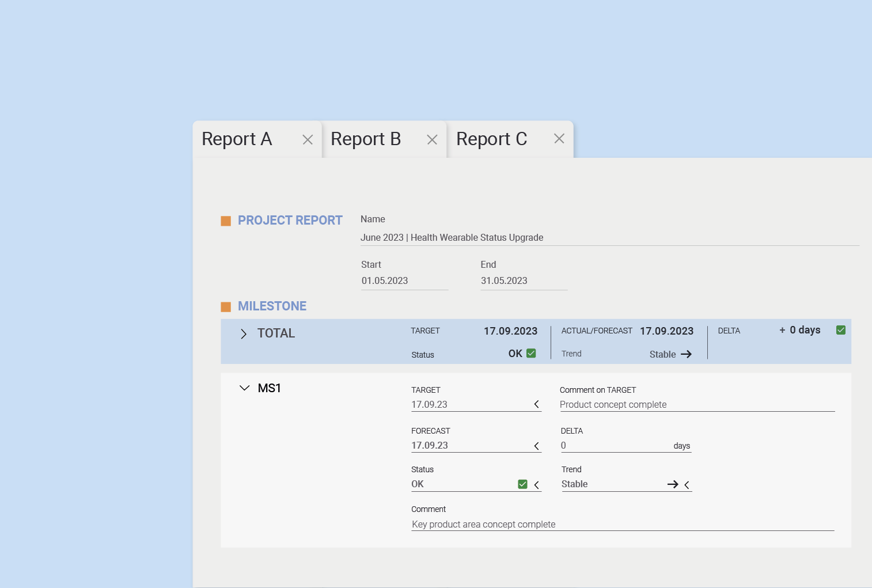
Task: Edit the project Name field
Action: [610, 237]
